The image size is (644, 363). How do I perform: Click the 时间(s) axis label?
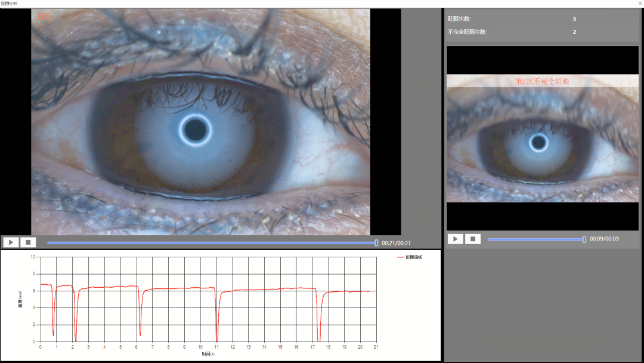click(x=208, y=354)
